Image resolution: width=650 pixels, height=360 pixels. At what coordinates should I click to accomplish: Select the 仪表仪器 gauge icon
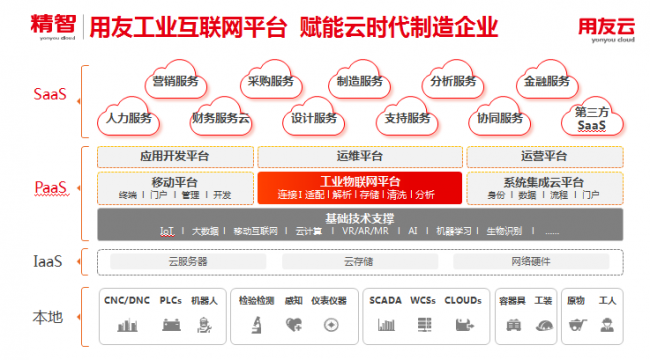coord(331,325)
